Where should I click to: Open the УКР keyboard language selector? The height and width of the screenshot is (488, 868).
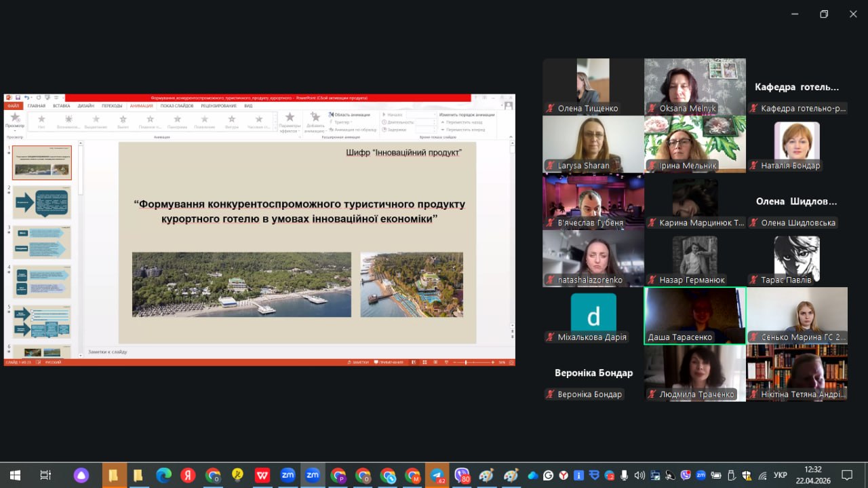781,476
